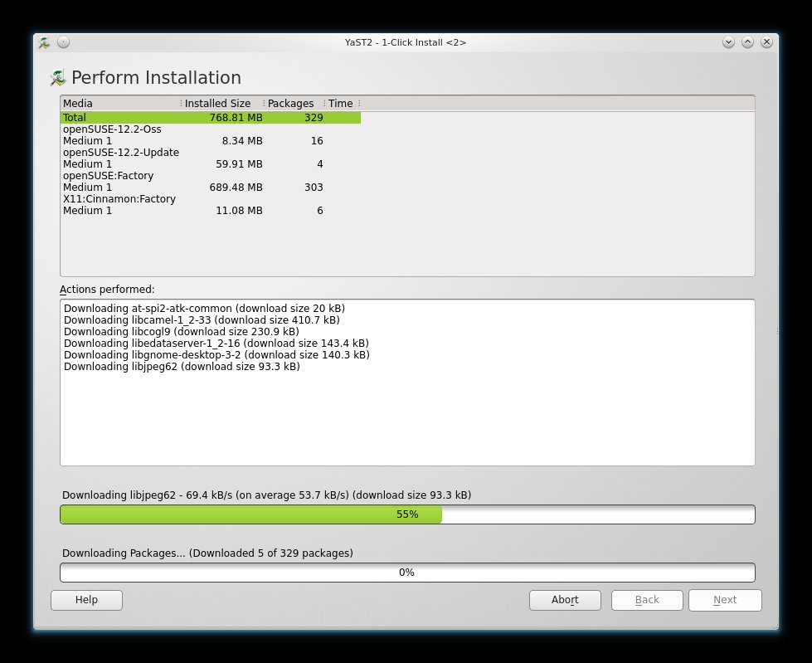
Task: Click the Downloading libcogl9 log line
Action: coord(182,332)
